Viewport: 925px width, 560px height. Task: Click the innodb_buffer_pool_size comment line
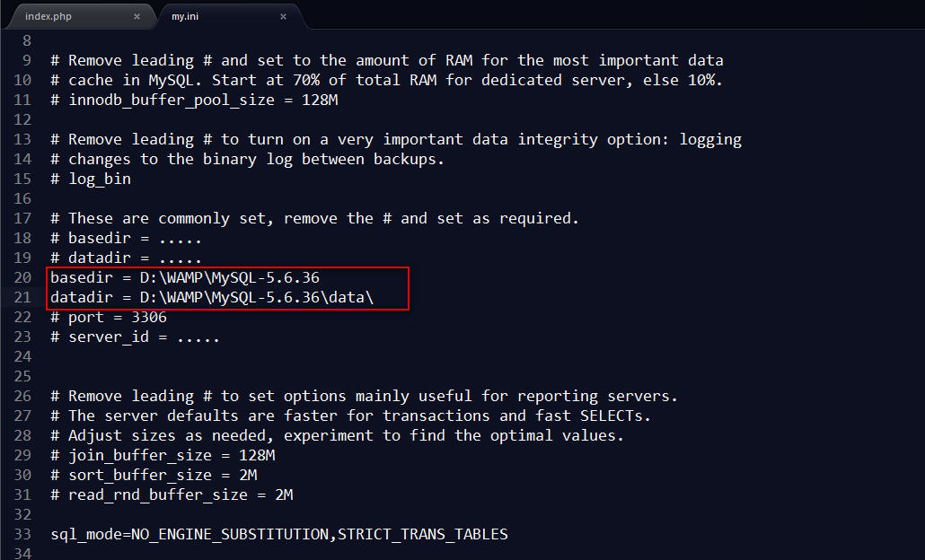coord(194,101)
